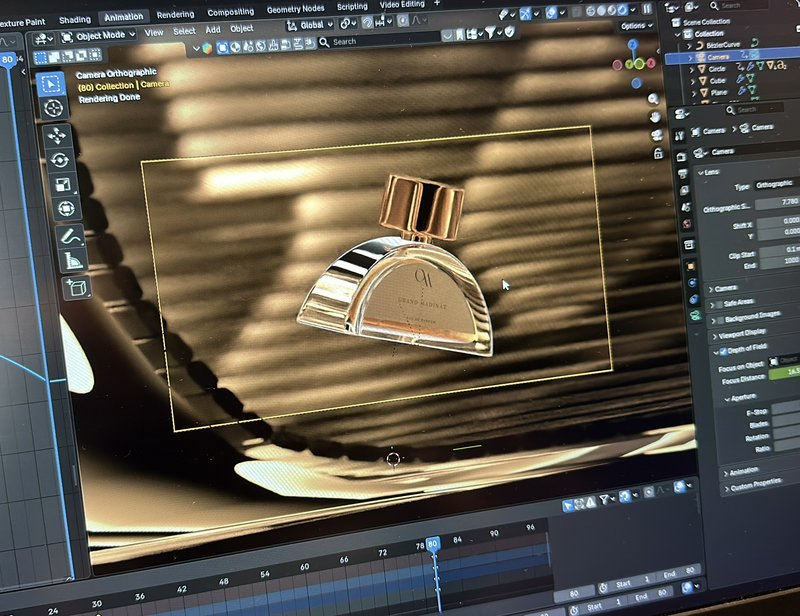Screen dimensions: 800x616
Task: Open the viewport View menu
Action: coord(154,33)
